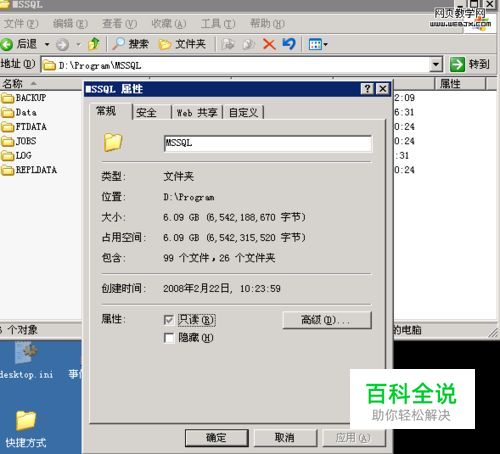This screenshot has height=454, width=500.
Task: Click the Attributes (属性) column header
Action: [x=460, y=83]
